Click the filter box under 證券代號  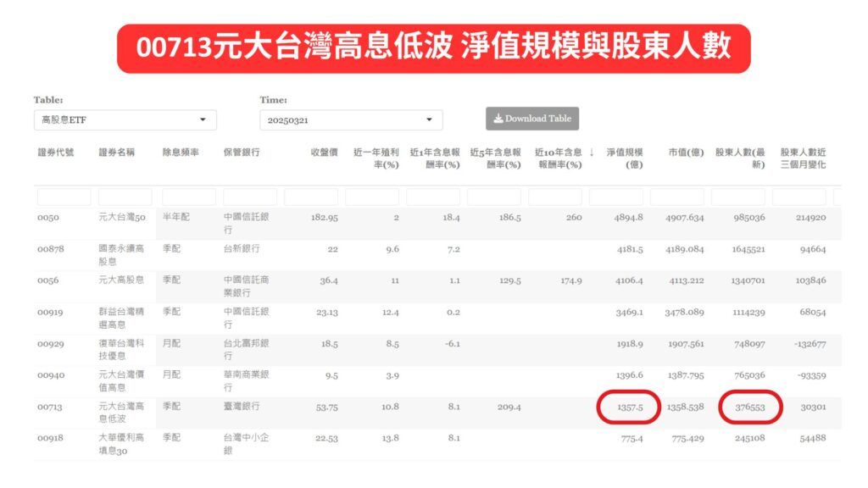(64, 196)
